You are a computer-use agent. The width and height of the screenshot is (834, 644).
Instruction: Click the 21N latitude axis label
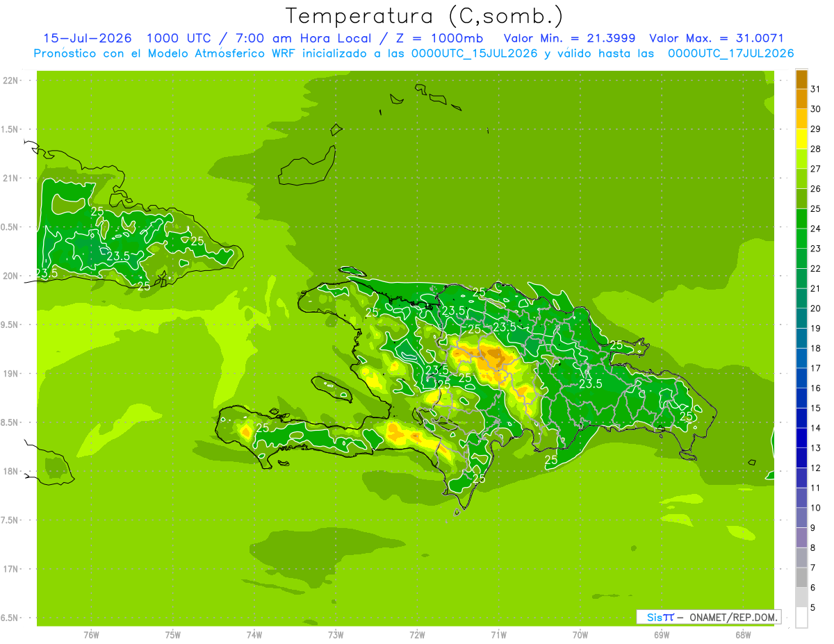(10, 179)
